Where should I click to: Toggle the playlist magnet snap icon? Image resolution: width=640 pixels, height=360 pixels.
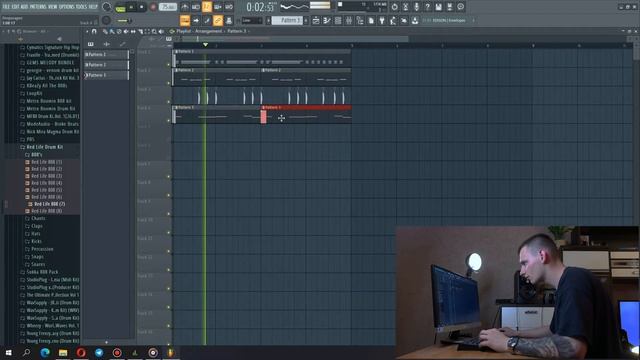point(94,31)
